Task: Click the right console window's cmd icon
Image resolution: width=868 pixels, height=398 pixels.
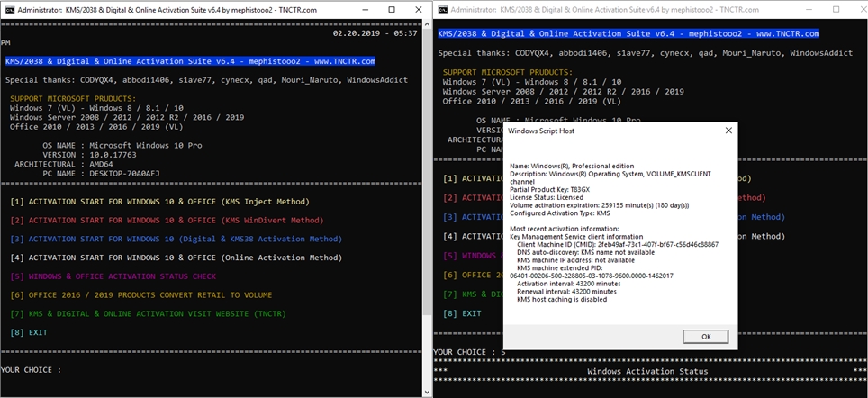Action: click(442, 9)
